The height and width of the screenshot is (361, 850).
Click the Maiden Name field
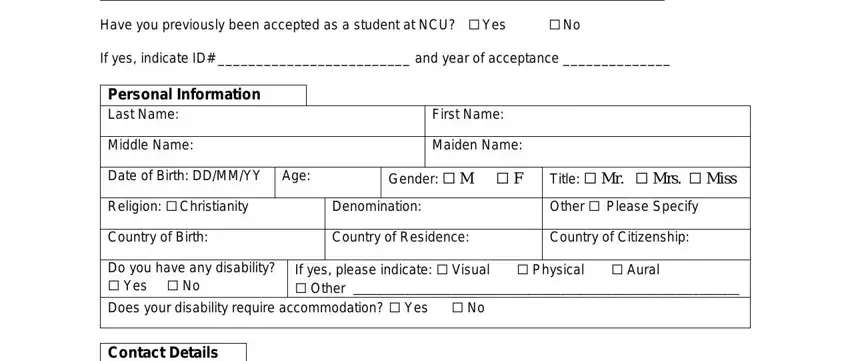click(x=588, y=152)
